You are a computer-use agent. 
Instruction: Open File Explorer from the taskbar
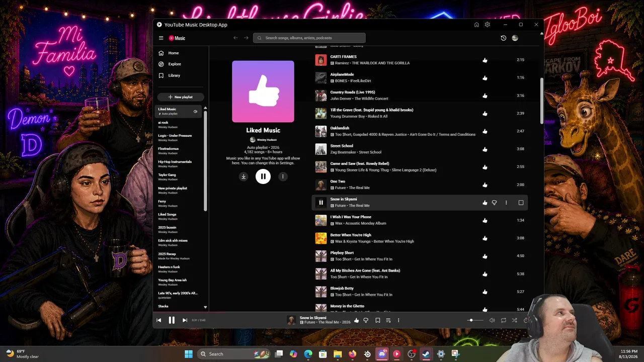[338, 354]
